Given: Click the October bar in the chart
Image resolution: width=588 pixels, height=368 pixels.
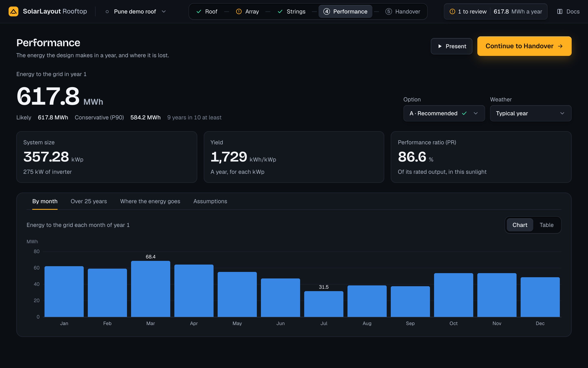Looking at the screenshot, I should point(454,295).
